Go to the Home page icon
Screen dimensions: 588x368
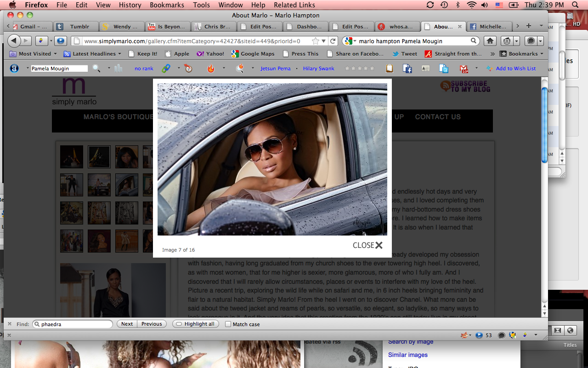coord(490,41)
